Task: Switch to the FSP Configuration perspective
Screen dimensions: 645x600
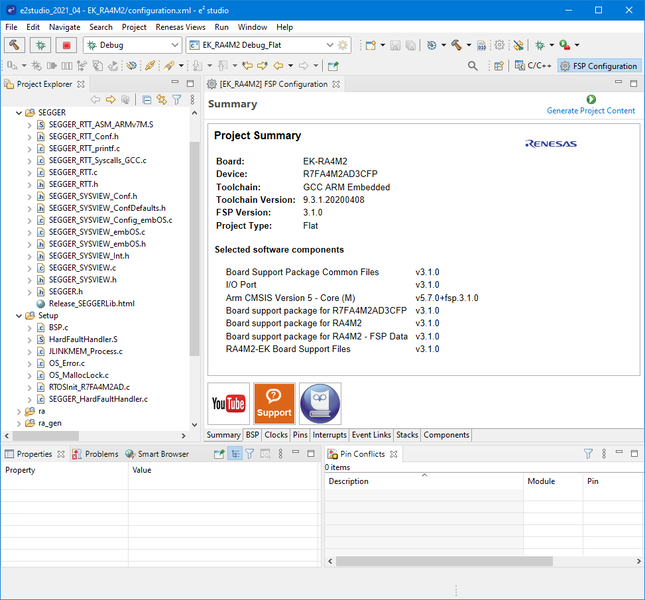Action: coord(598,66)
